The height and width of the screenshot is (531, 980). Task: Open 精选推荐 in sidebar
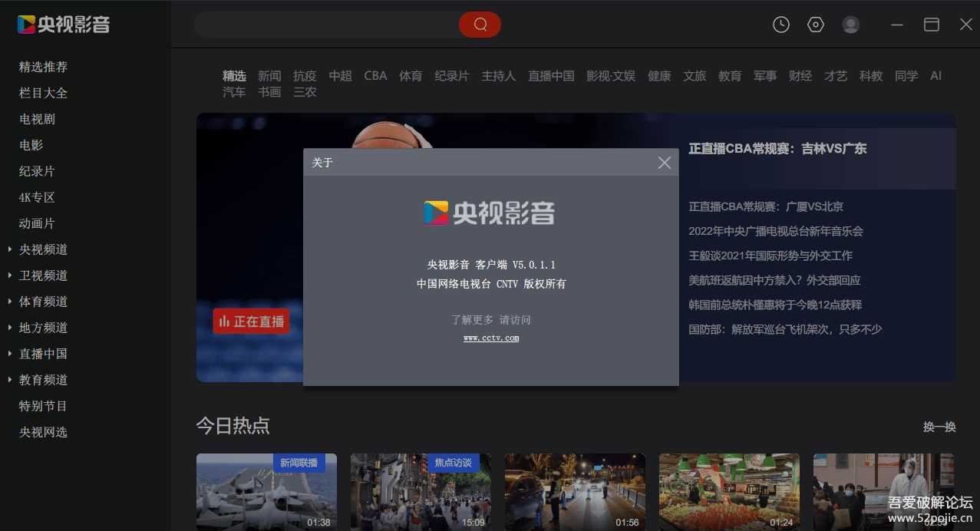(43, 67)
